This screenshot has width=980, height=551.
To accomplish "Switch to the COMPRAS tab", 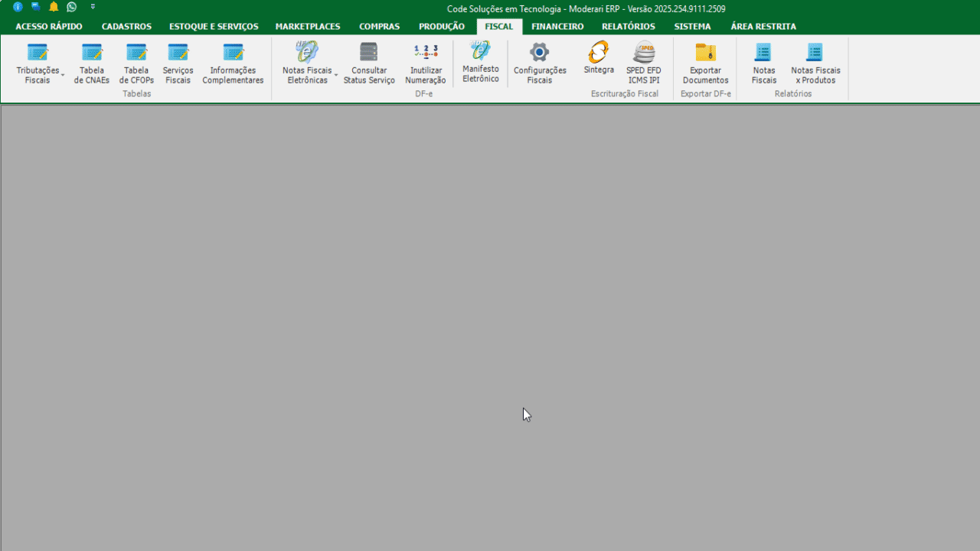I will tap(380, 27).
